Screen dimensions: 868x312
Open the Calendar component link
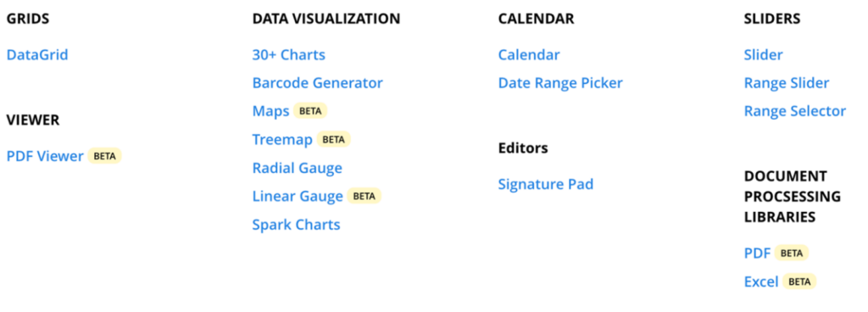click(x=529, y=55)
